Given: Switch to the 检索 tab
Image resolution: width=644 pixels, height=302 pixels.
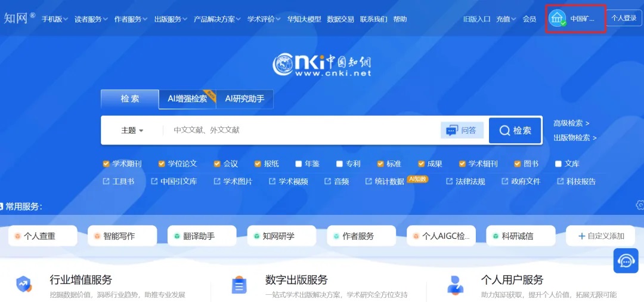Looking at the screenshot, I should (x=130, y=99).
